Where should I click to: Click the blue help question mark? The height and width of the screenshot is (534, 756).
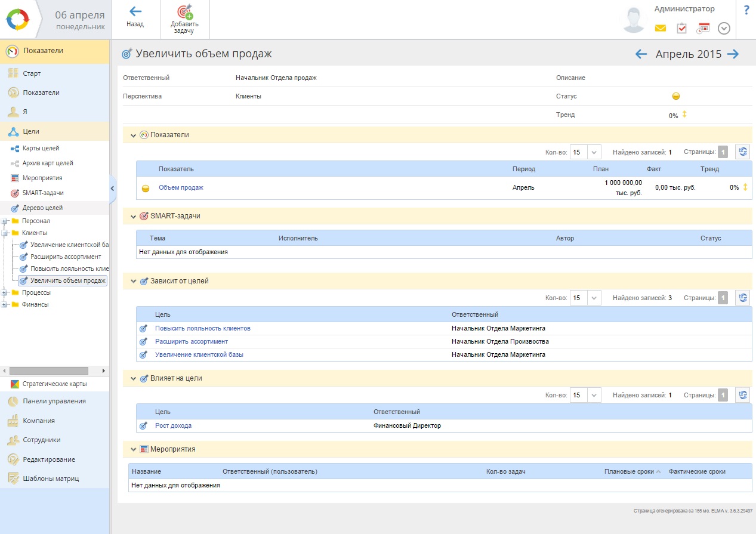[746, 10]
